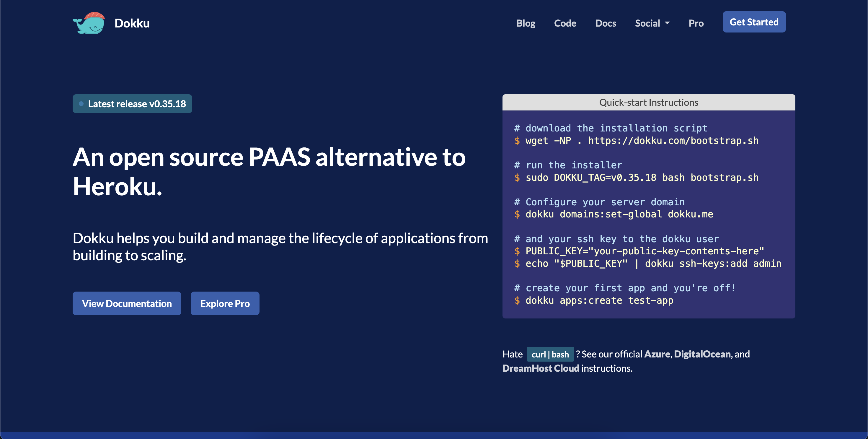
Task: Click the '# download the installation script' comment
Action: pos(611,128)
